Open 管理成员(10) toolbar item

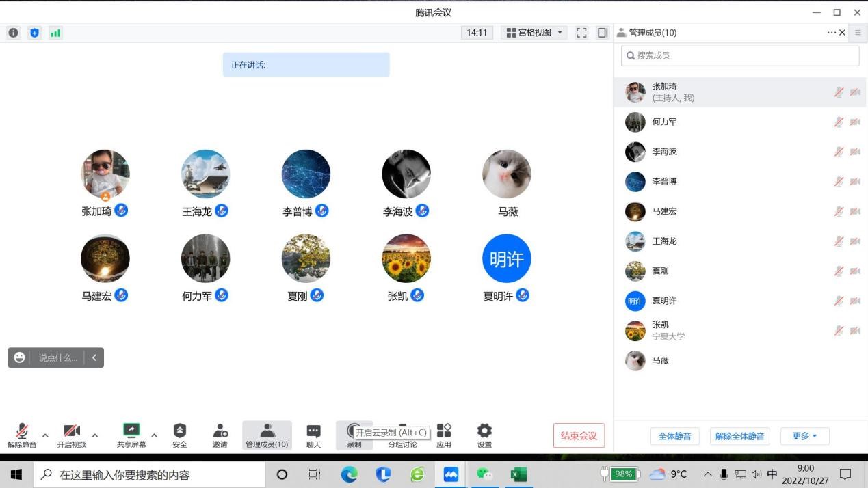click(267, 435)
